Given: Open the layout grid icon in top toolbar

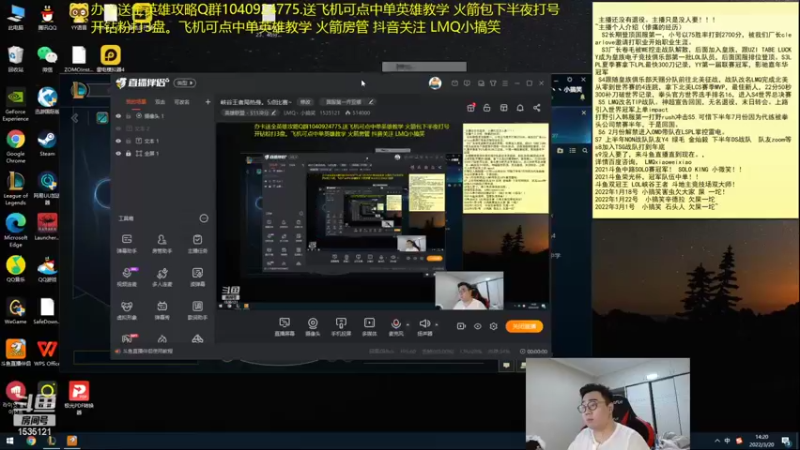Looking at the screenshot, I should (504, 108).
